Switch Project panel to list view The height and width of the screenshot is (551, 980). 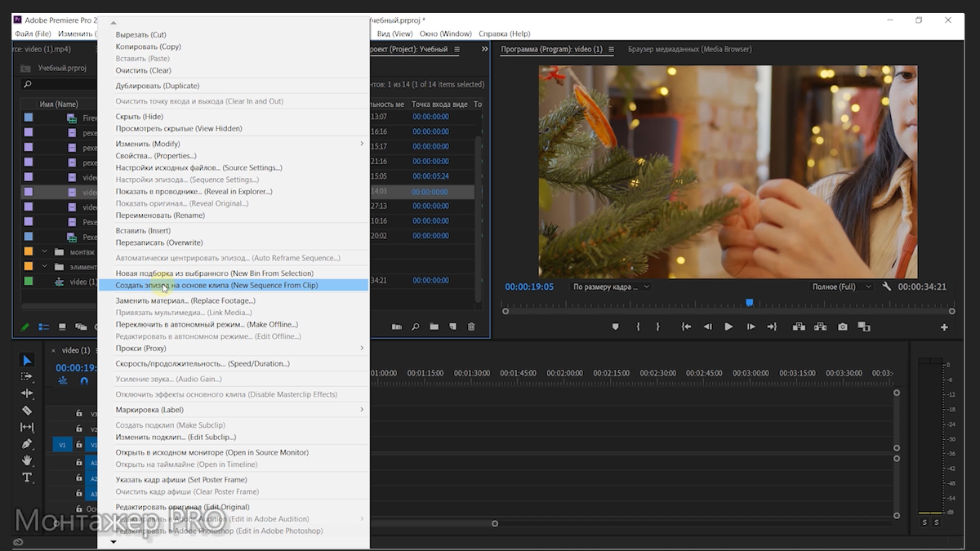coord(43,327)
